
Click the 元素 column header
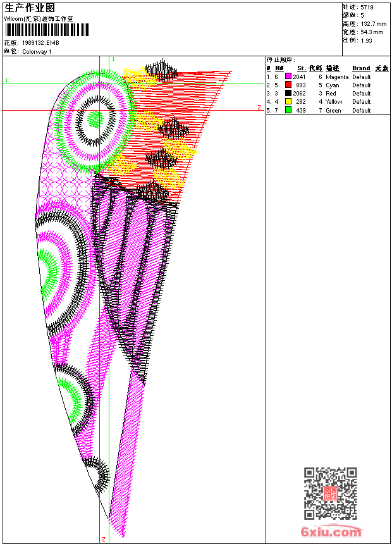pyautogui.click(x=382, y=68)
